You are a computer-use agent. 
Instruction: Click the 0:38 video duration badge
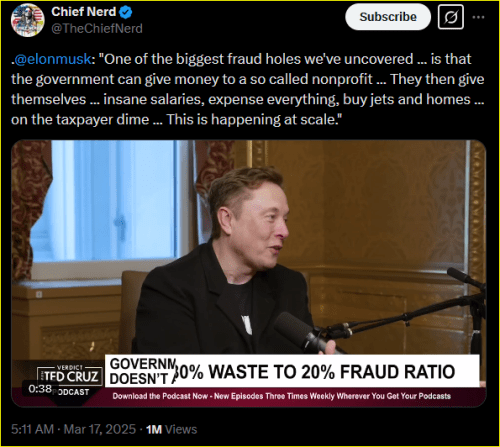(x=40, y=389)
